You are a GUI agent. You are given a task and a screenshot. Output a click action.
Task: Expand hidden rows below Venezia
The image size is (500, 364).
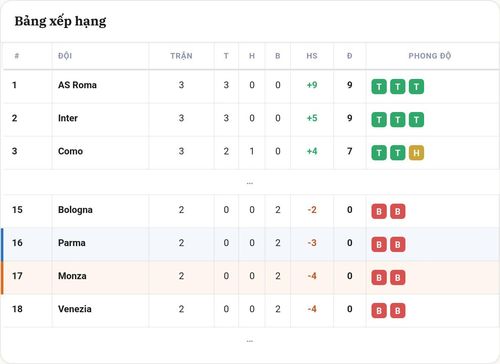(x=250, y=341)
